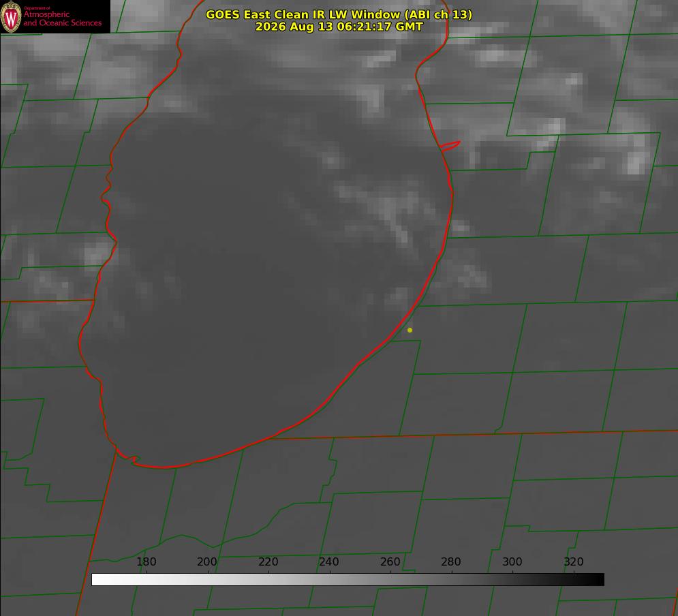Click the University of Wisconsin crest logo
The width and height of the screenshot is (678, 616).
[11, 16]
